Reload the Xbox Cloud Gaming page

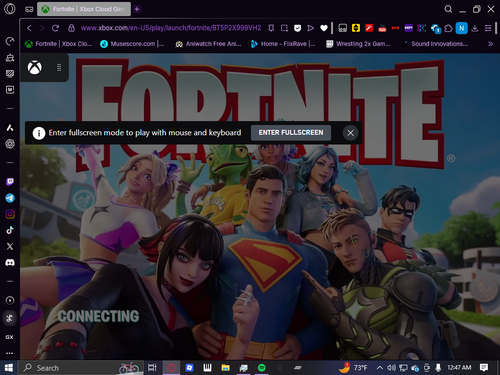pyautogui.click(x=55, y=28)
